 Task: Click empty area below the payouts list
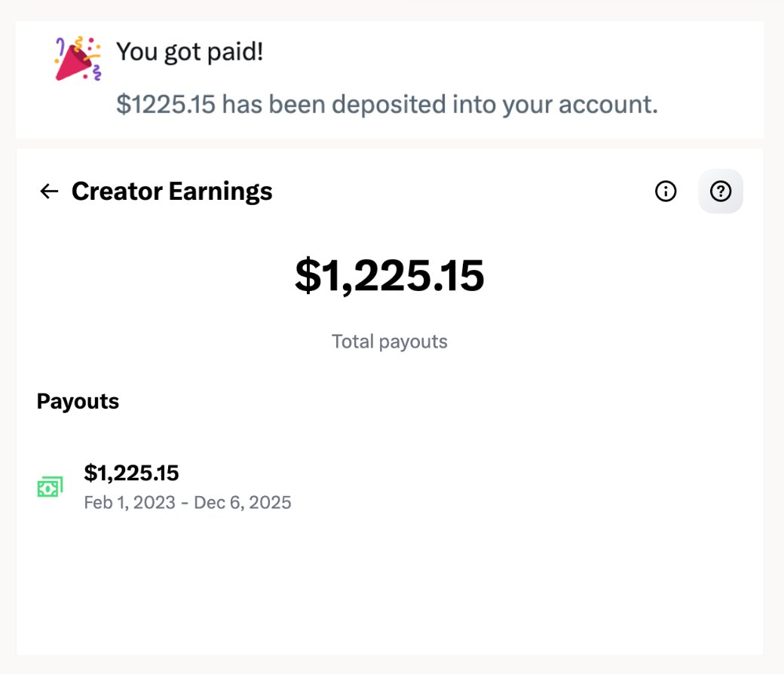[x=389, y=588]
